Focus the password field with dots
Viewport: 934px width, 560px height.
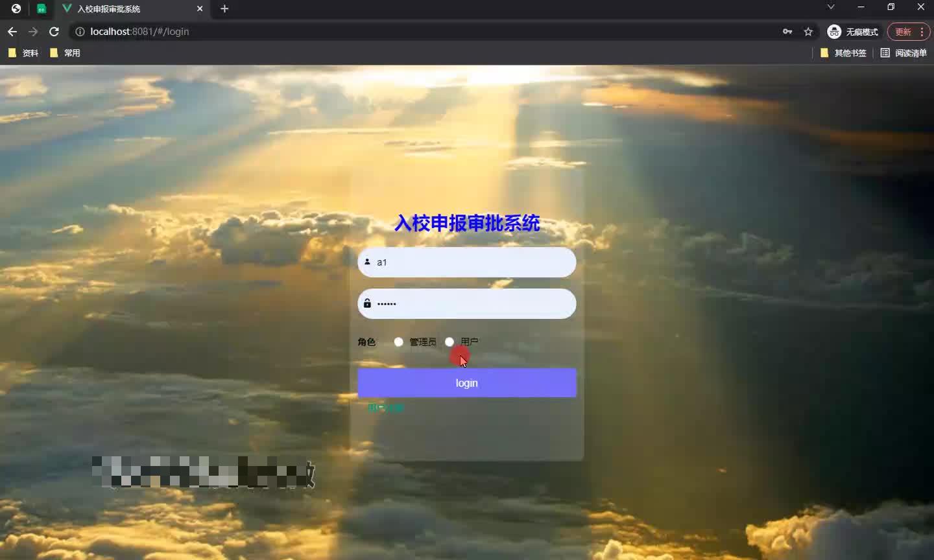pos(467,304)
